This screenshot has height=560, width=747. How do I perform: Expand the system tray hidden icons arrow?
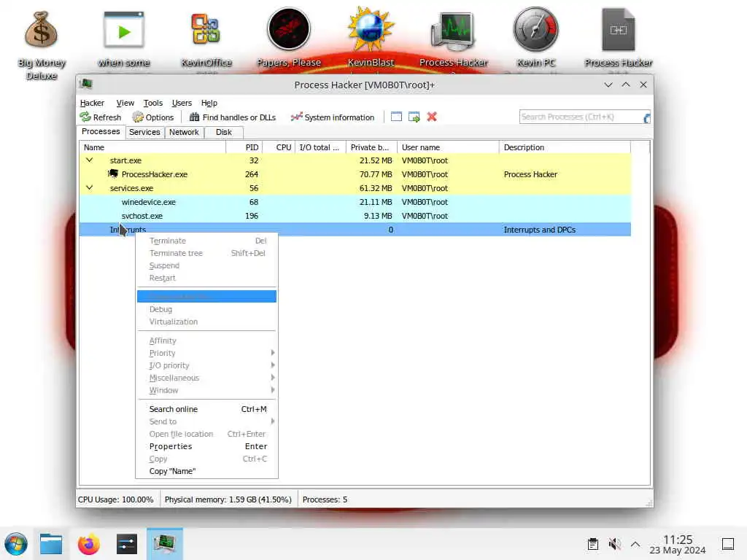pos(635,544)
